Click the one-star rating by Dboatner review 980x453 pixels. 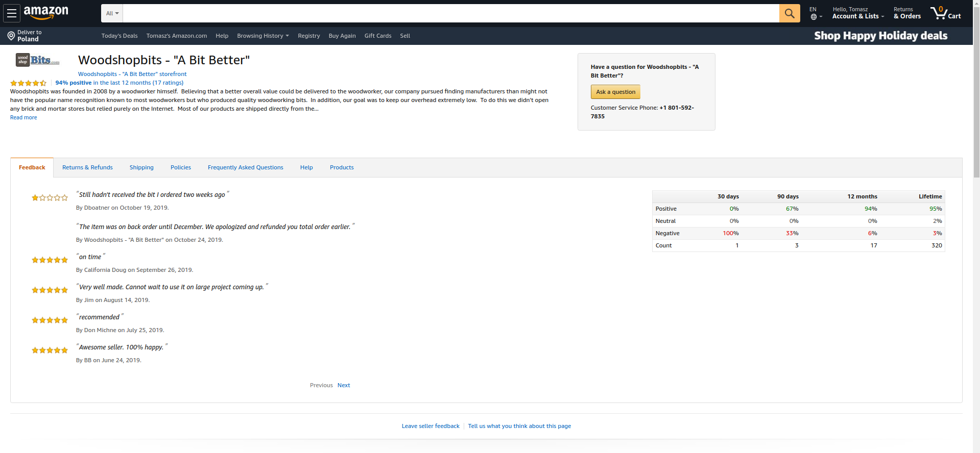(x=50, y=198)
